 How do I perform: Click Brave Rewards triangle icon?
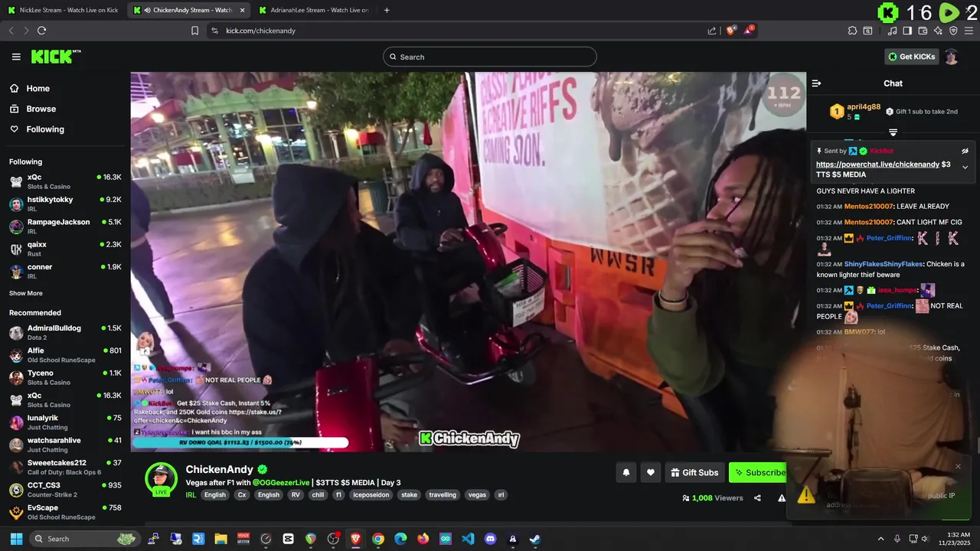[x=750, y=30]
